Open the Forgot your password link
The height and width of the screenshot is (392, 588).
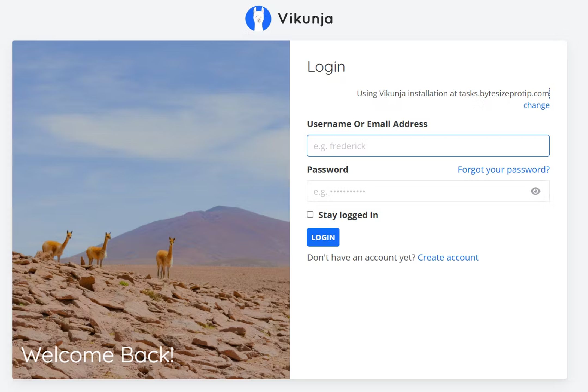click(x=503, y=170)
